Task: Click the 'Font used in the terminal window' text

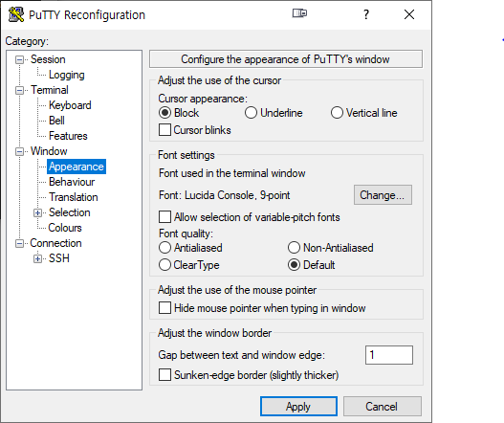Action: [231, 173]
